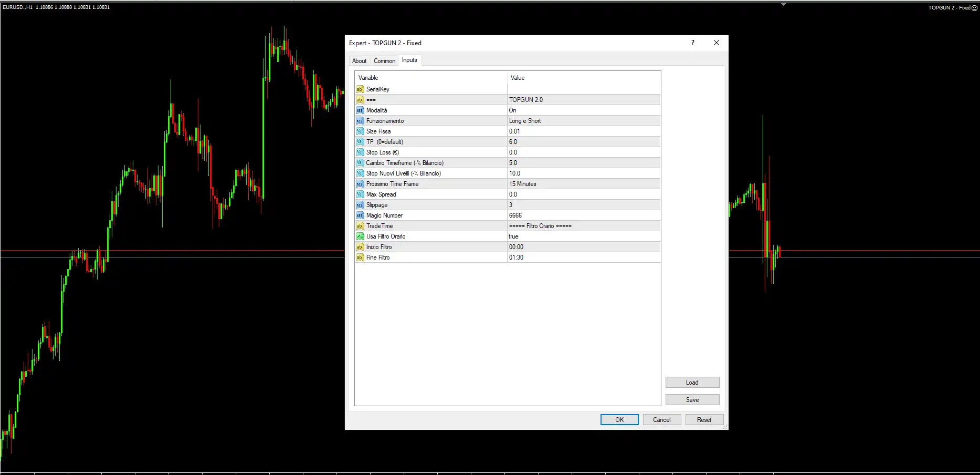Select the Slippage value 3
The image size is (980, 475).
point(584,205)
